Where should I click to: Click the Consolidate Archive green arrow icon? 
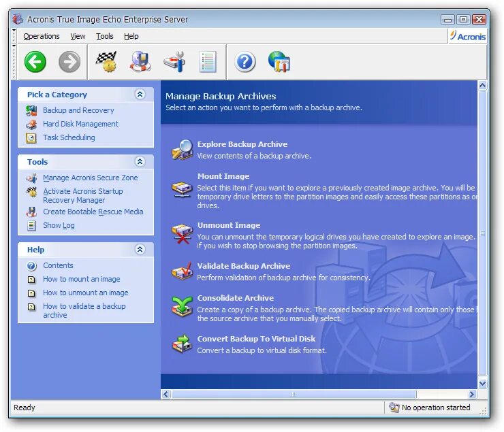[x=182, y=306]
